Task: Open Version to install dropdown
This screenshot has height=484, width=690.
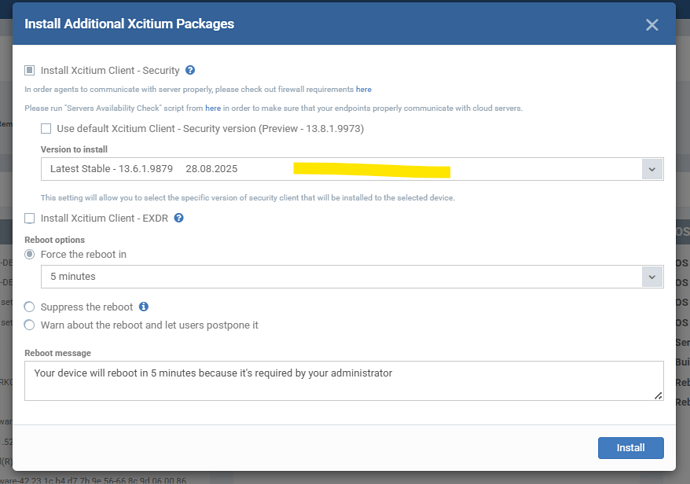Action: coord(352,169)
